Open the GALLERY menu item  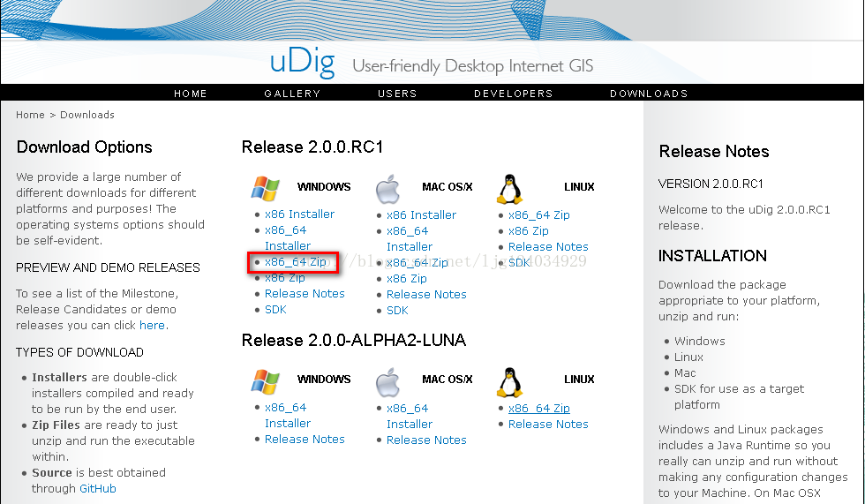[292, 94]
